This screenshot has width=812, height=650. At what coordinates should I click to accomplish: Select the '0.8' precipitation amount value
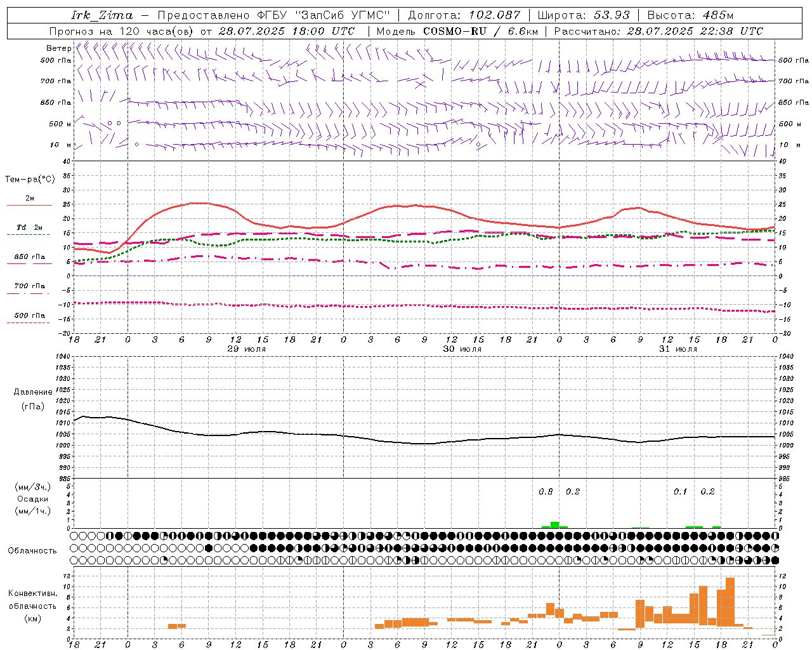[x=546, y=492]
